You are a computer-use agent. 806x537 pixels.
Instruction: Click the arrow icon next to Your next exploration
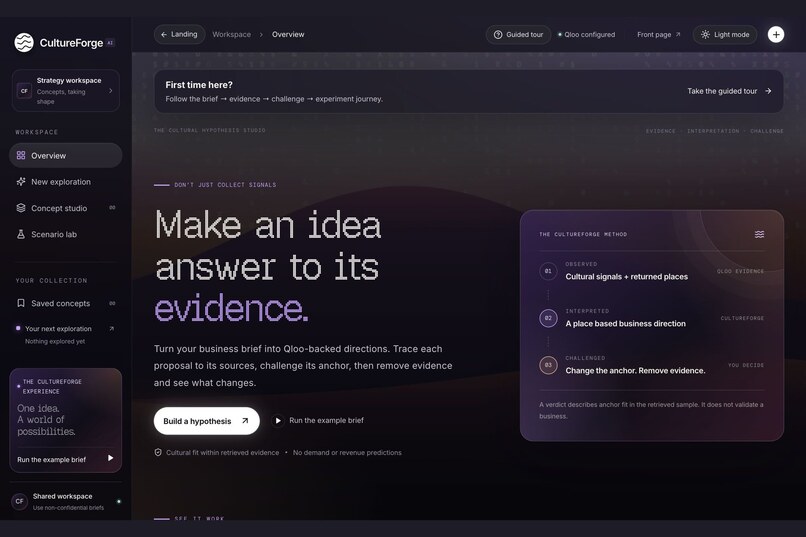click(112, 328)
